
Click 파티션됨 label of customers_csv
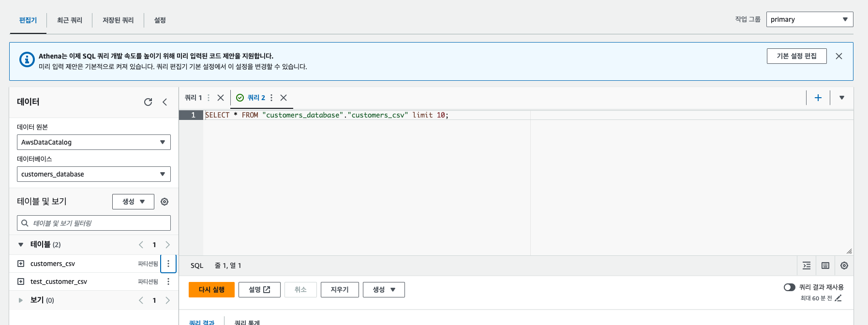[148, 264]
